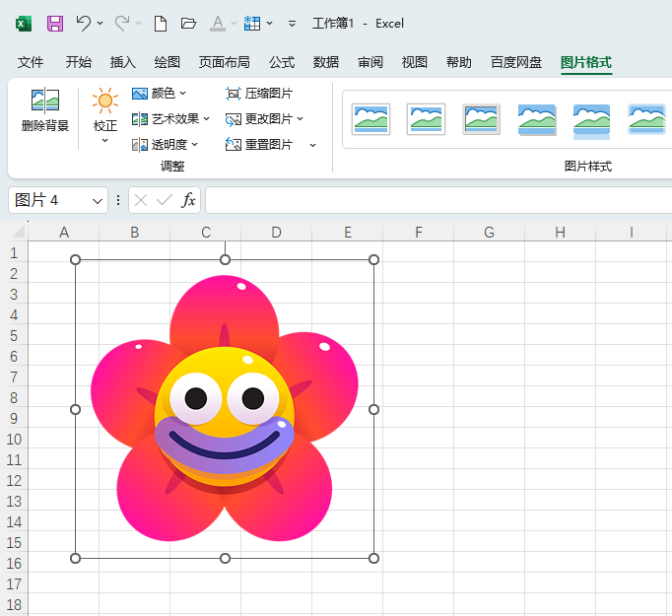Click the fx insert function icon
The image size is (672, 616).
[x=188, y=200]
